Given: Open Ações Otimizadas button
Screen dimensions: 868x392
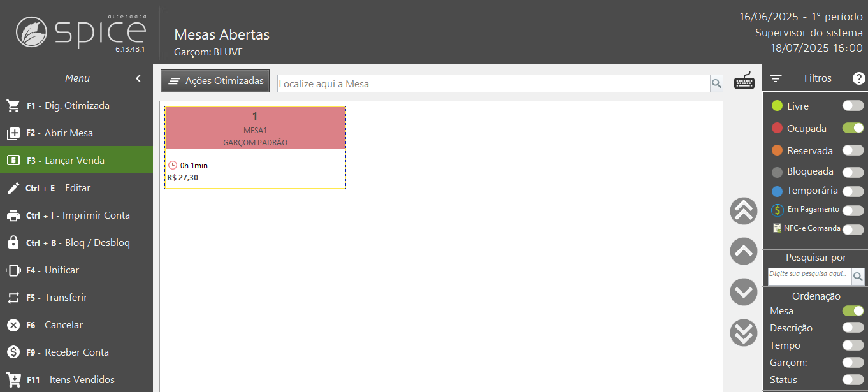Looking at the screenshot, I should [215, 81].
